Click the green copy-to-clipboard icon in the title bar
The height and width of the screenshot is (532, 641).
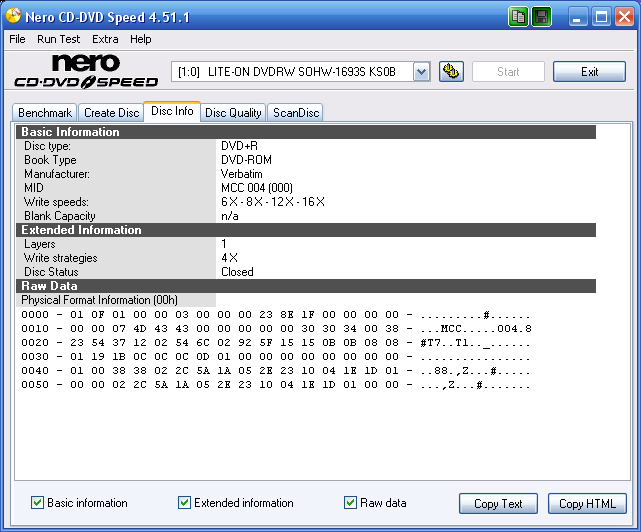pos(518,17)
